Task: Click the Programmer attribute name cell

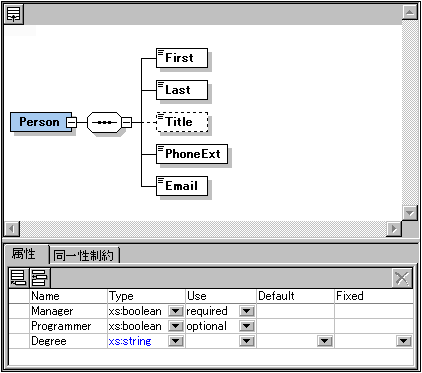Action: (x=68, y=326)
